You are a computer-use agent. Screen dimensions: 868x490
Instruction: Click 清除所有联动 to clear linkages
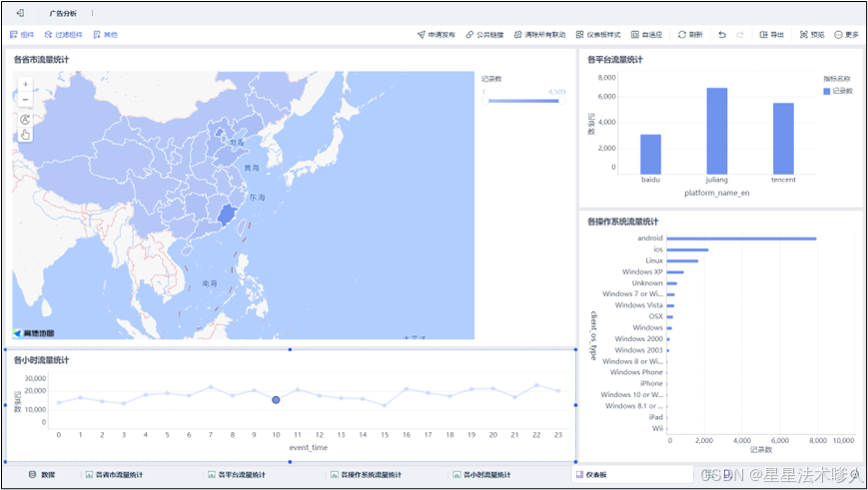click(x=539, y=35)
